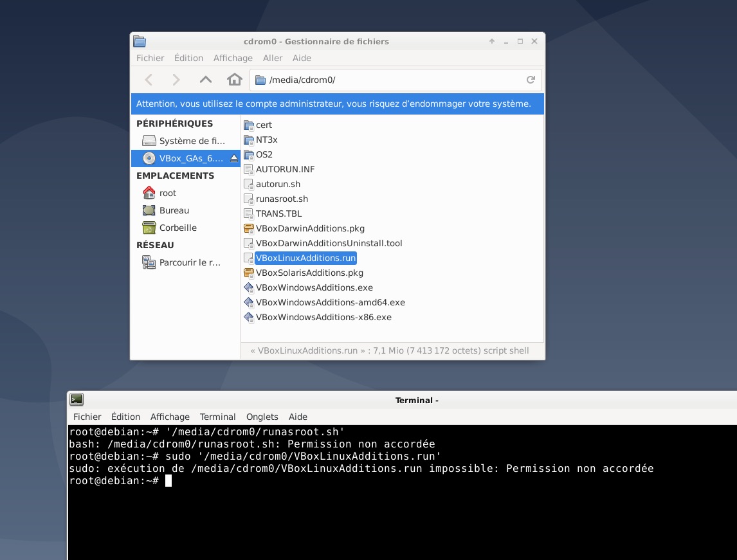Close the cdrom0 file manager window
Screen dimensions: 737x560
point(534,41)
